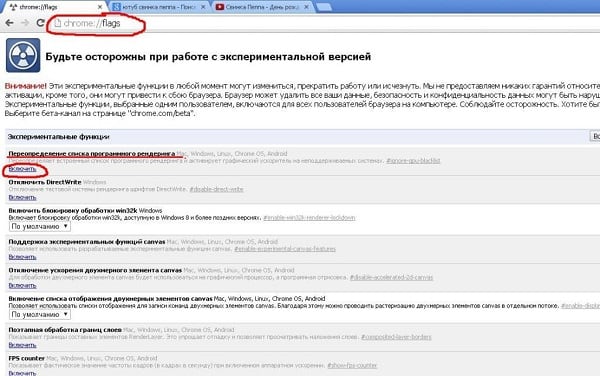Viewport: 600px width, 376px height.
Task: Click the browser Back arrow
Action: tap(10, 23)
